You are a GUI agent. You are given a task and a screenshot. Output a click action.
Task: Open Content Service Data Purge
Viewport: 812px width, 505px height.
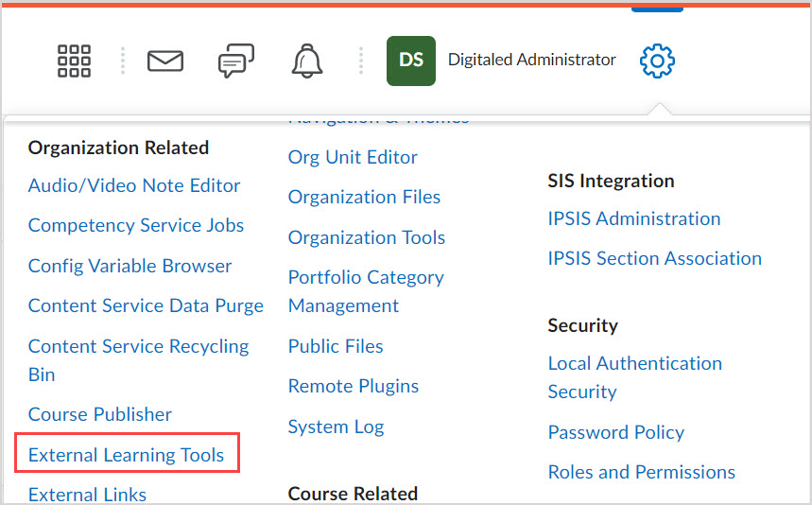coord(146,305)
